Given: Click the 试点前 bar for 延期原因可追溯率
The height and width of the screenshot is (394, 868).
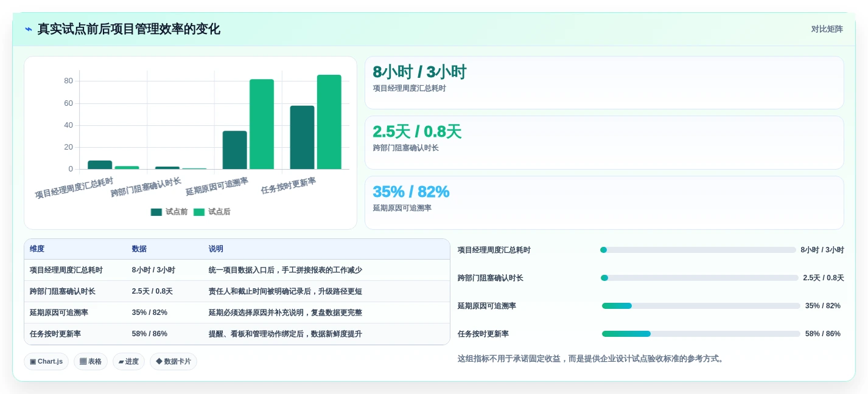Looking at the screenshot, I should point(235,150).
